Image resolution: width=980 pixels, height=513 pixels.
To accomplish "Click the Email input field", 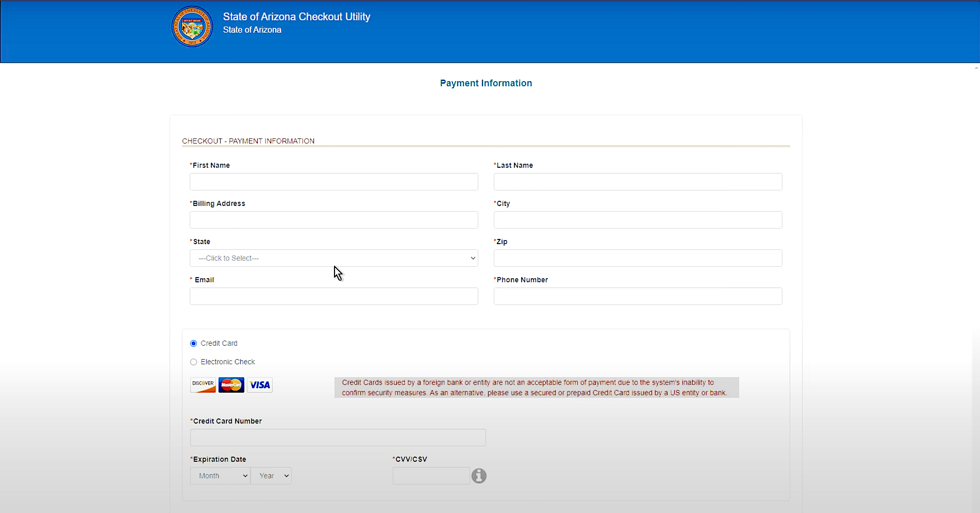I will tap(334, 296).
